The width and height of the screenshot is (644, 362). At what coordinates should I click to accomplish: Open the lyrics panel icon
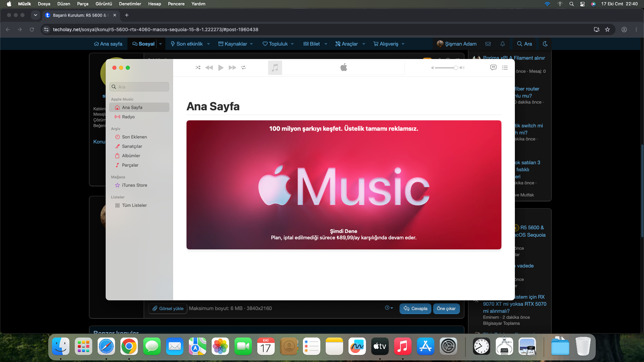493,67
